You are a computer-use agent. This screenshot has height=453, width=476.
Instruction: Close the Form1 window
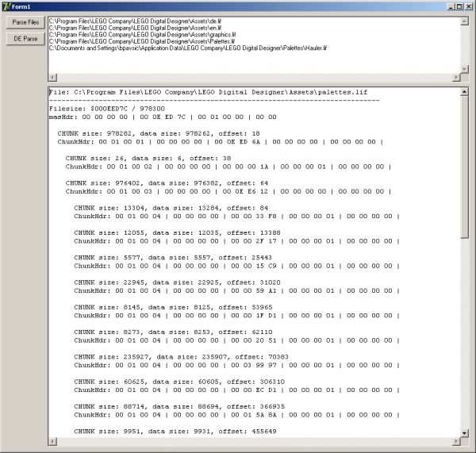pos(468,6)
